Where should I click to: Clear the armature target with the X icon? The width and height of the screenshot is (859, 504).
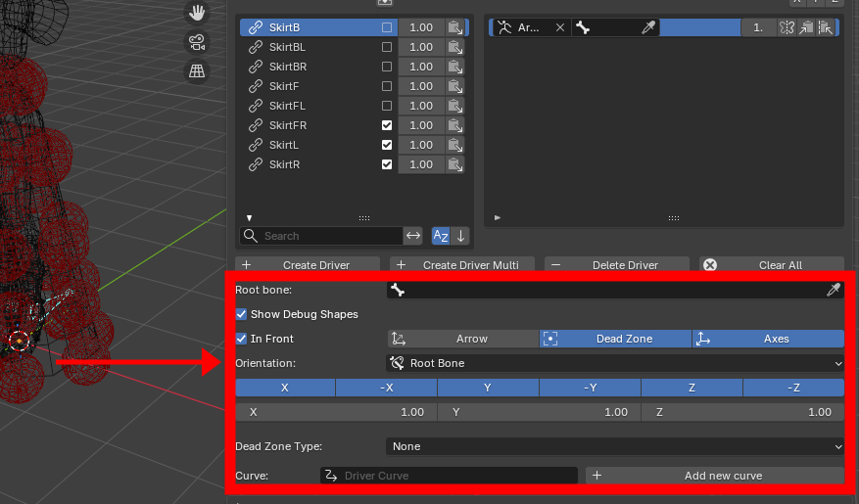pos(560,27)
